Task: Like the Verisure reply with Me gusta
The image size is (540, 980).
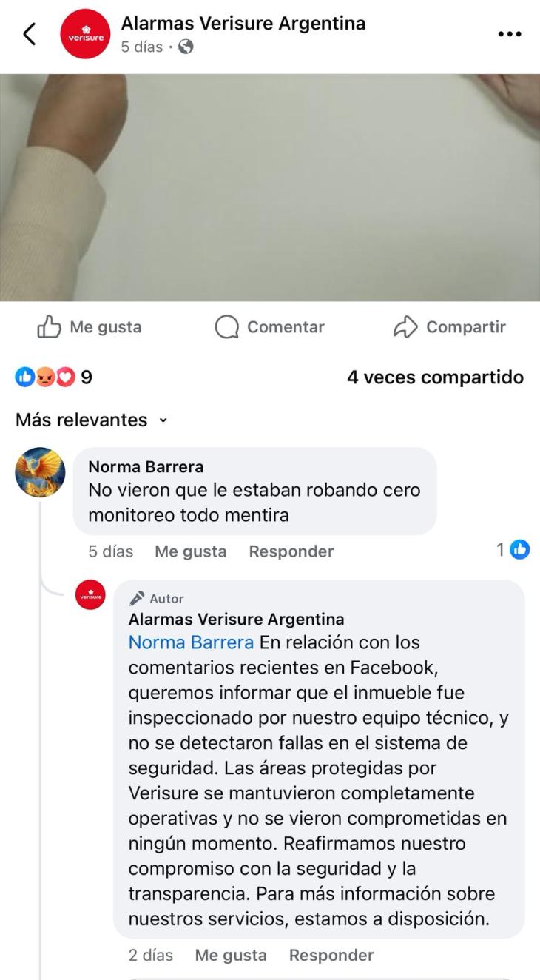Action: [x=231, y=956]
